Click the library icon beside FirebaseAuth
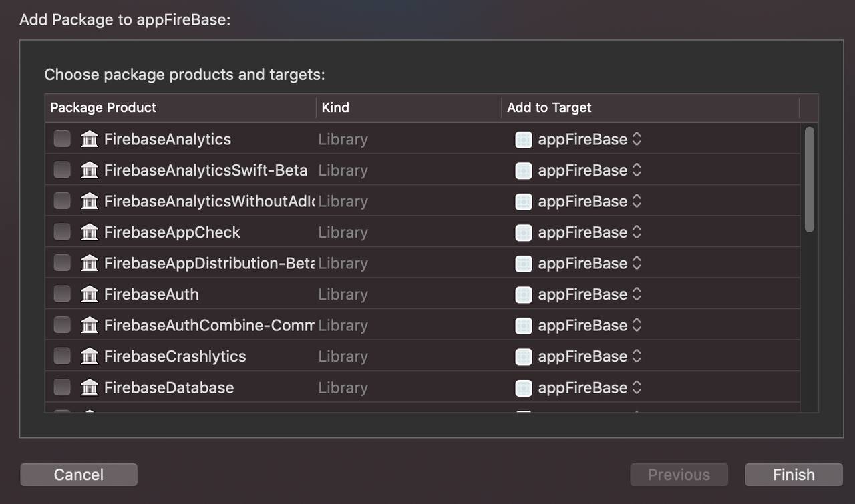This screenshot has width=855, height=504. (90, 294)
